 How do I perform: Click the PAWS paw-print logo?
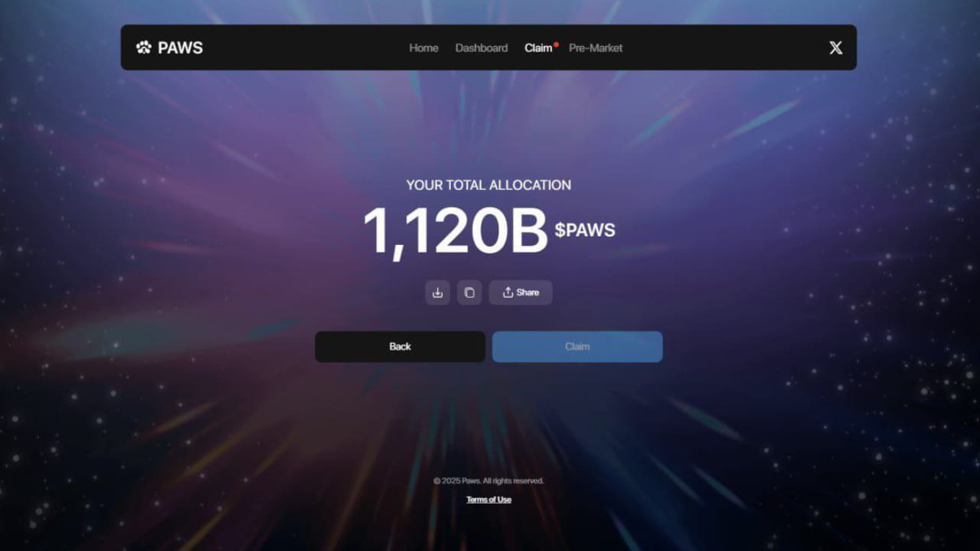click(x=144, y=47)
